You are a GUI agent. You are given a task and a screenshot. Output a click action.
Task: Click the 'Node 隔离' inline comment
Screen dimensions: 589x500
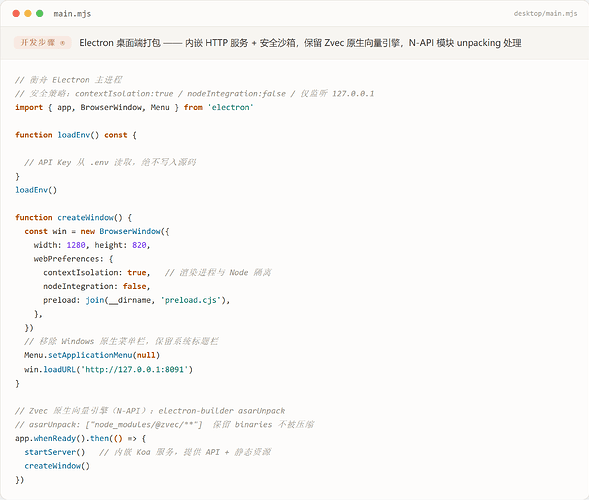[218, 273]
